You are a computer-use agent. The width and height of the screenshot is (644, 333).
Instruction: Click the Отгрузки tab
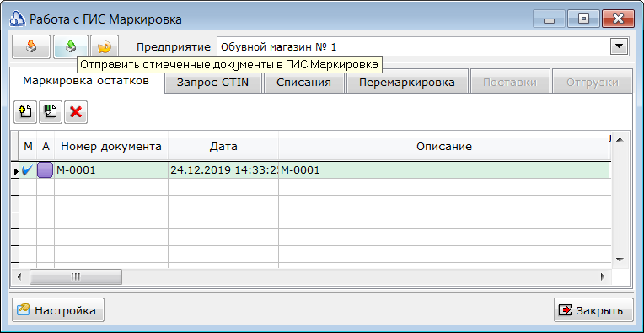click(593, 82)
